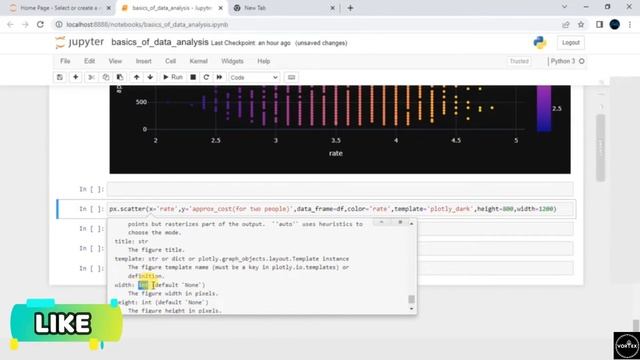Open the tab search chevron

pos(564,7)
